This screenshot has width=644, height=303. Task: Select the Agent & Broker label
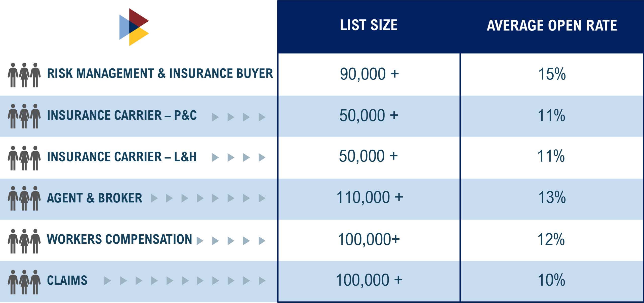point(95,198)
